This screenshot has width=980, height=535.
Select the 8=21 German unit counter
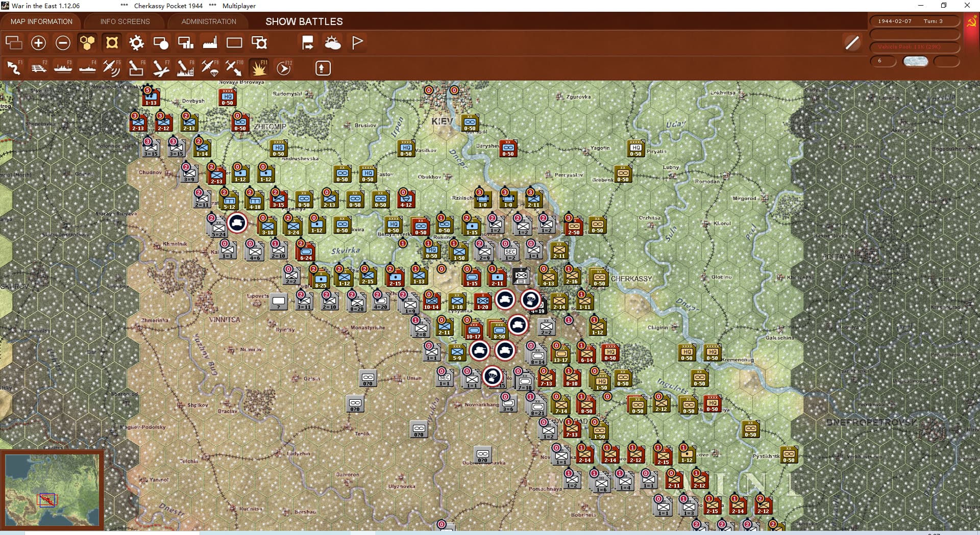(x=537, y=406)
